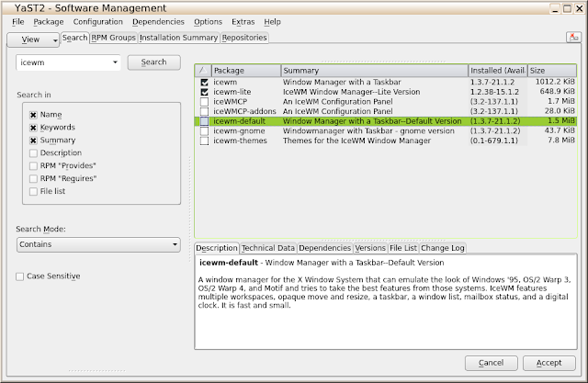
Task: Click the Search button
Action: click(154, 62)
